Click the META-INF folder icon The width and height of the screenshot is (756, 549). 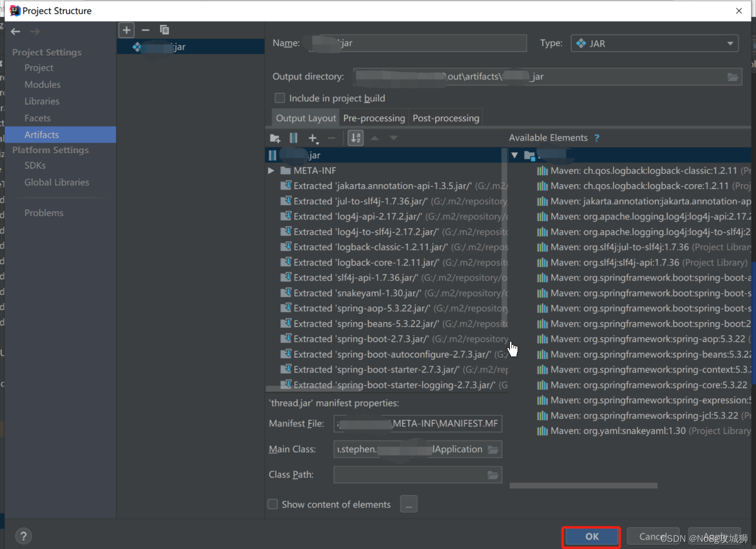[286, 171]
